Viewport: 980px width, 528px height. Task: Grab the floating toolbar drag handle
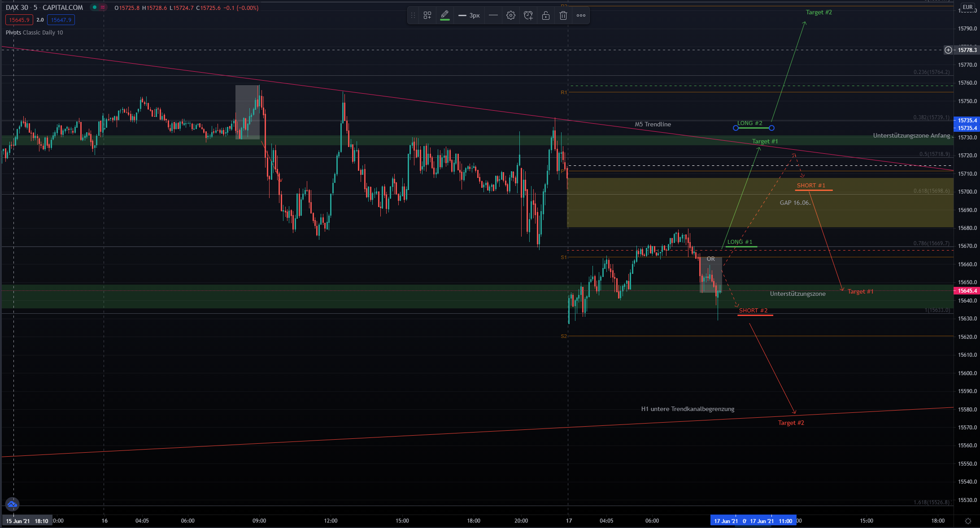[x=413, y=15]
